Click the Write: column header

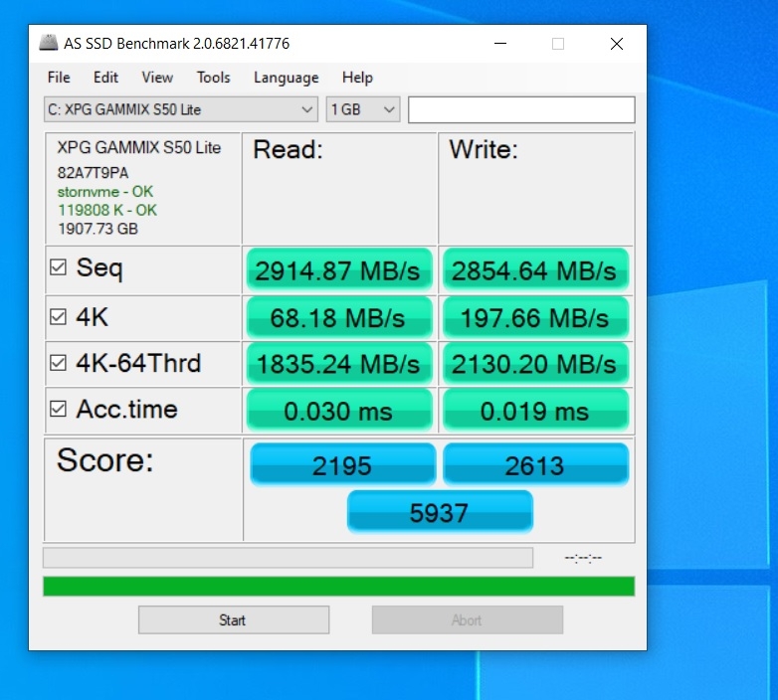[x=484, y=149]
